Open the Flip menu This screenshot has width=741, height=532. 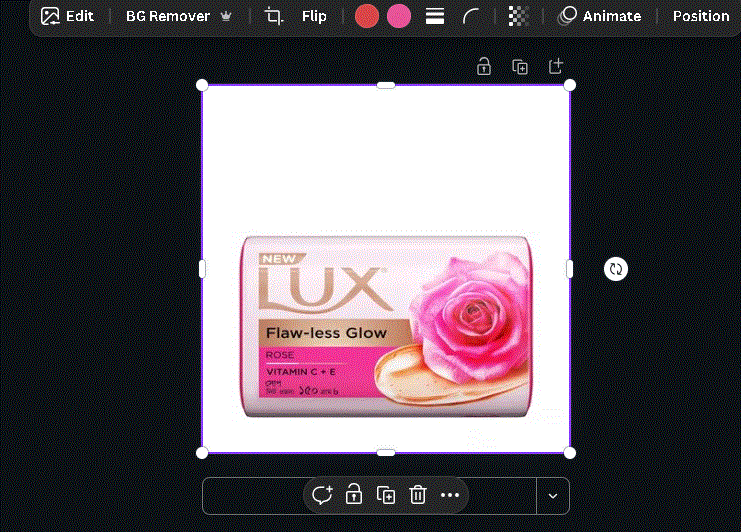[314, 16]
